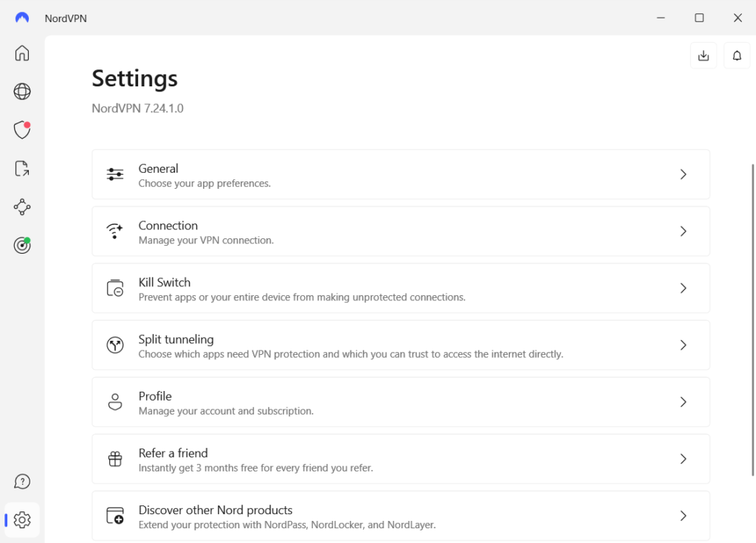
Task: Click 'Choose which apps need VPN protection' description
Action: (351, 354)
